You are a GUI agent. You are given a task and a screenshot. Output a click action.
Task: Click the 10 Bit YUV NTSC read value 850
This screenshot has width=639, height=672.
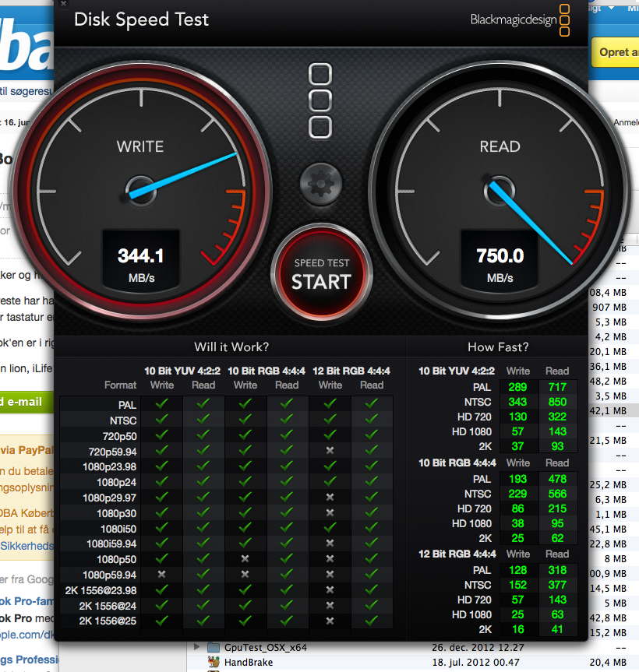557,402
